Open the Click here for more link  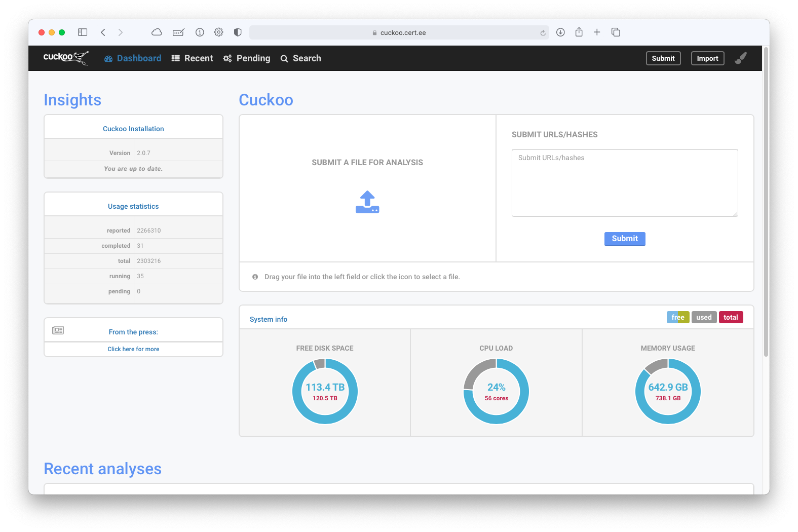point(133,349)
